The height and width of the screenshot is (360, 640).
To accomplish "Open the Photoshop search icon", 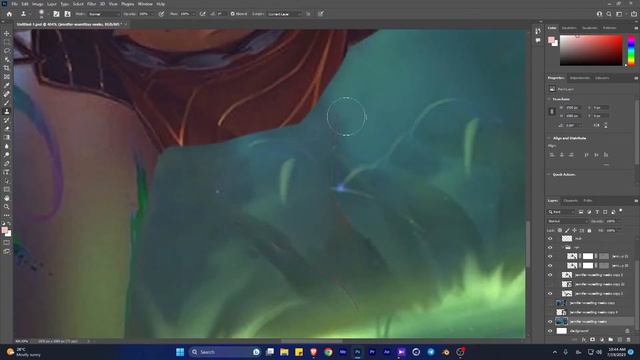I will 609,14.
